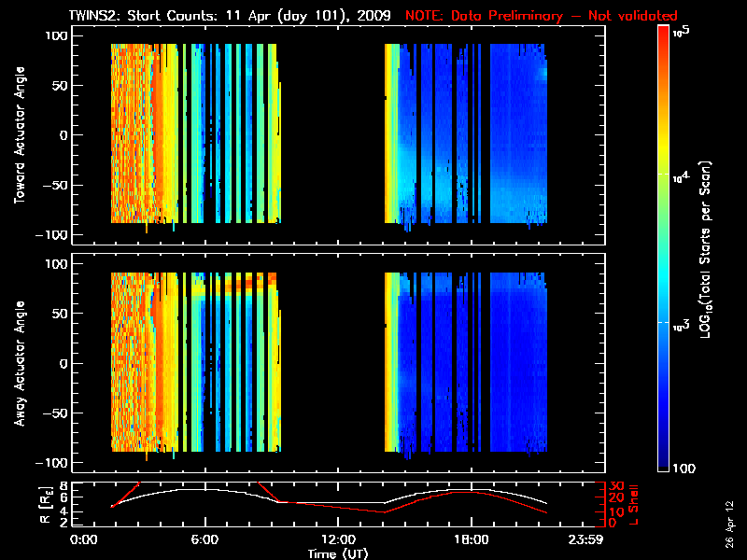Click the "12:00" time tick label
Image resolution: width=747 pixels, height=560 pixels.
point(337,540)
